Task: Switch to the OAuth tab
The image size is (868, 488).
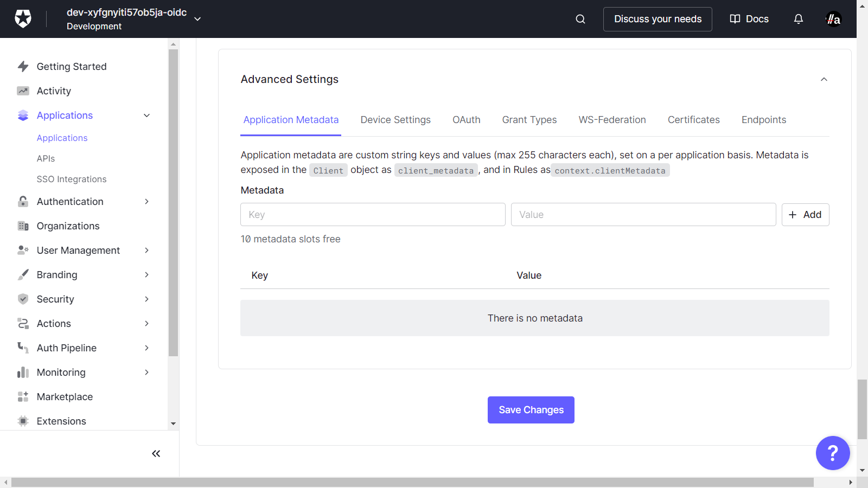Action: (x=467, y=120)
